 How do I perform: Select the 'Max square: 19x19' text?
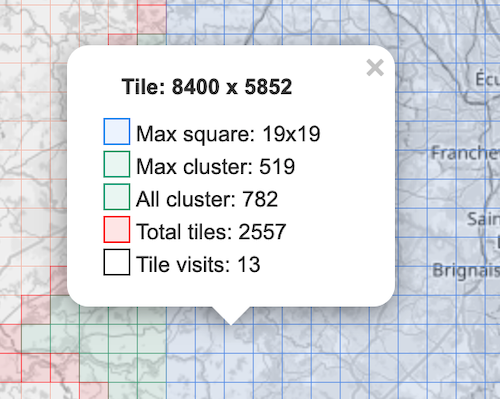(228, 134)
